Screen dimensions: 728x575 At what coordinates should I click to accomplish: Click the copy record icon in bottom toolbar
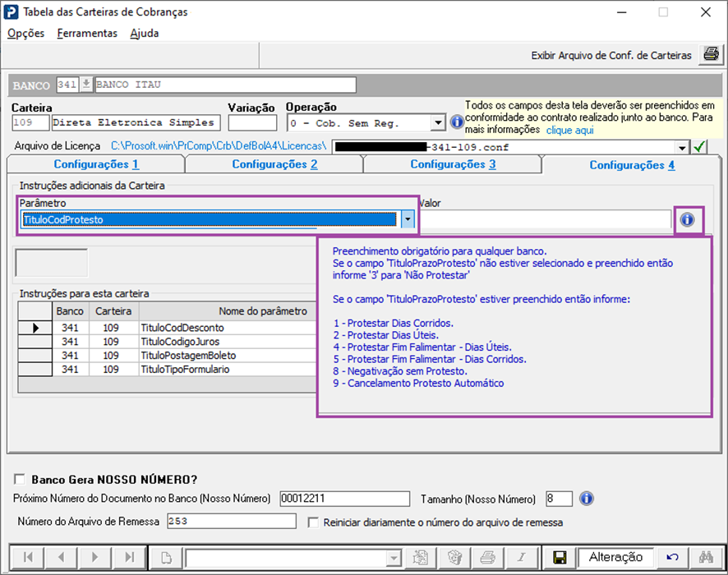(x=421, y=558)
